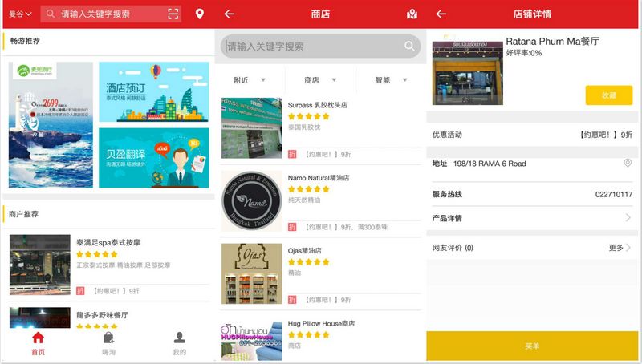Tap the 折 discount badge under Ojas
Viewport: 642px width, 364px height.
292,300
